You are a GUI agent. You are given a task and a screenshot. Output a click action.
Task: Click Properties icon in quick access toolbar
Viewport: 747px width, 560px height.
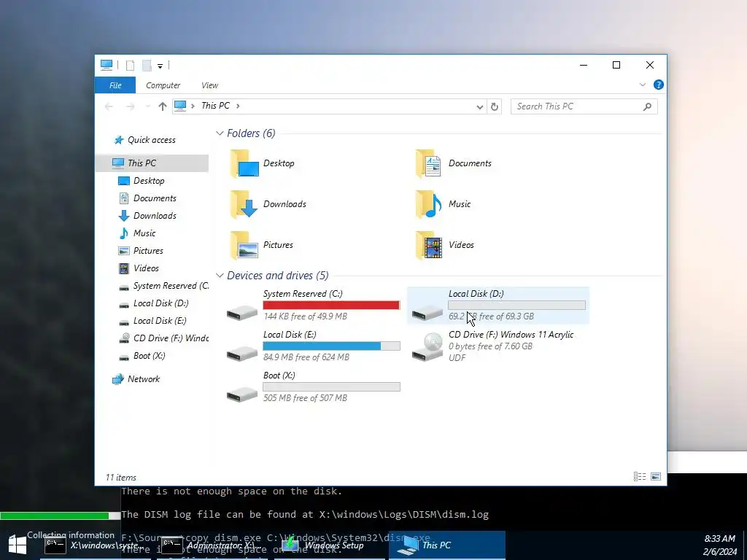click(130, 66)
